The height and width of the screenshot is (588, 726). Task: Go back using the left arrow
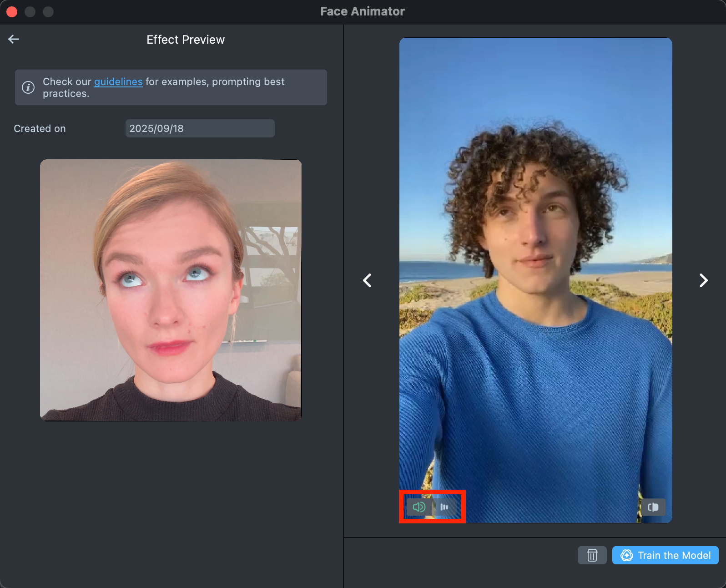click(x=14, y=40)
